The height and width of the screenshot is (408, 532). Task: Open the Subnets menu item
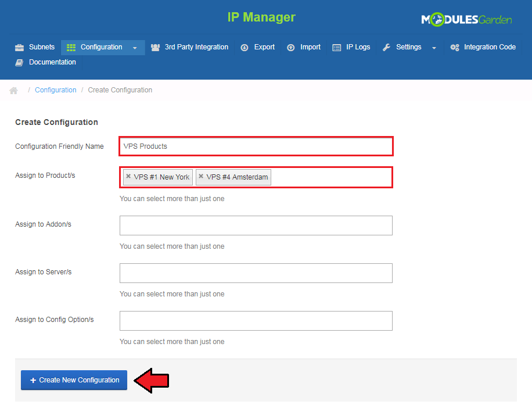pos(41,47)
